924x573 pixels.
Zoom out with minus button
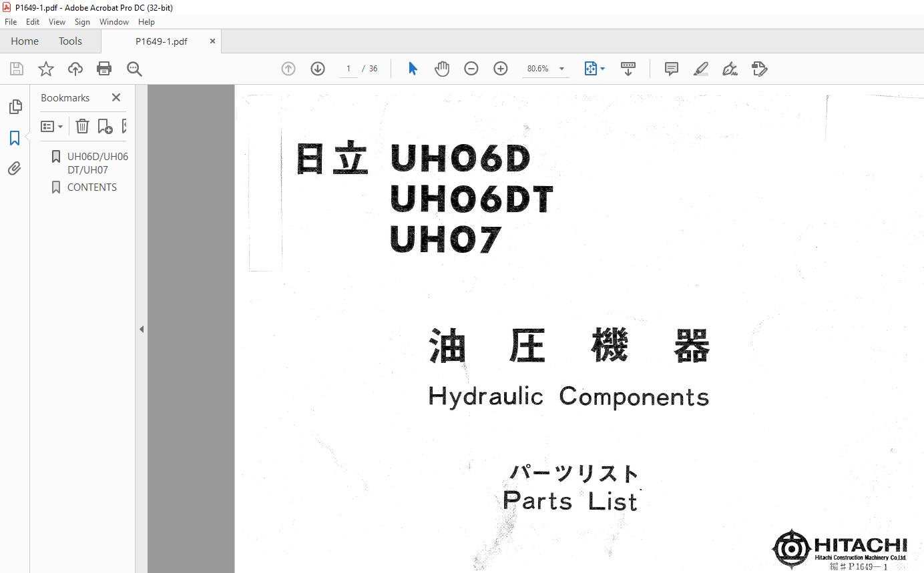[x=471, y=69]
